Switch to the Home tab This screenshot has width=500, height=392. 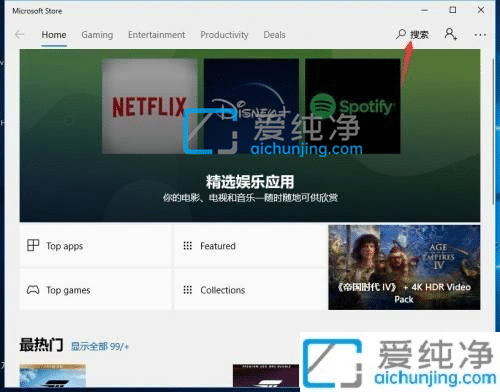tap(54, 35)
